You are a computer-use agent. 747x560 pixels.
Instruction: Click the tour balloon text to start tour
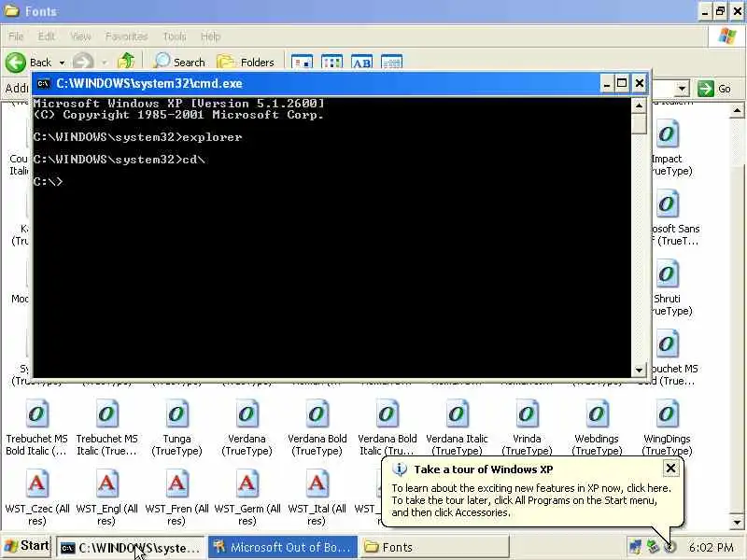pos(531,500)
